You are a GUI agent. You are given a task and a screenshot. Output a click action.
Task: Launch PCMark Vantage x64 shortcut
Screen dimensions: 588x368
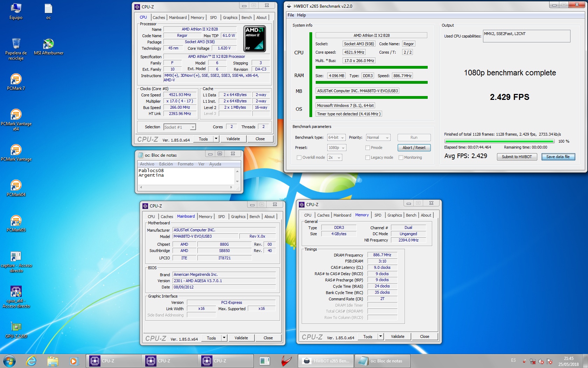coord(16,120)
